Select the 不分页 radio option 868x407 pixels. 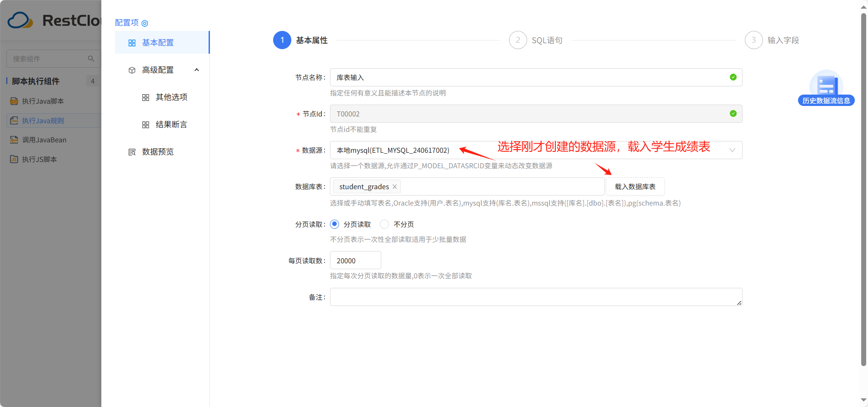coord(384,224)
